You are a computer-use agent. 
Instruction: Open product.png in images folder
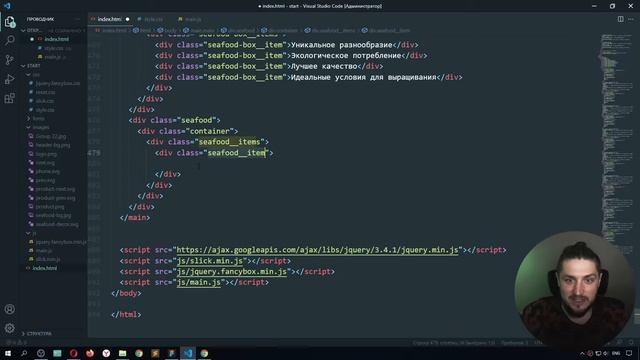[49, 207]
